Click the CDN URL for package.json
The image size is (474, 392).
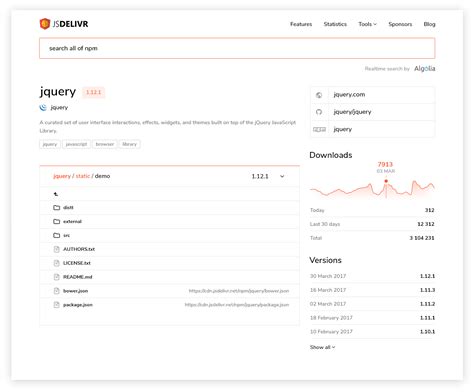tap(237, 305)
